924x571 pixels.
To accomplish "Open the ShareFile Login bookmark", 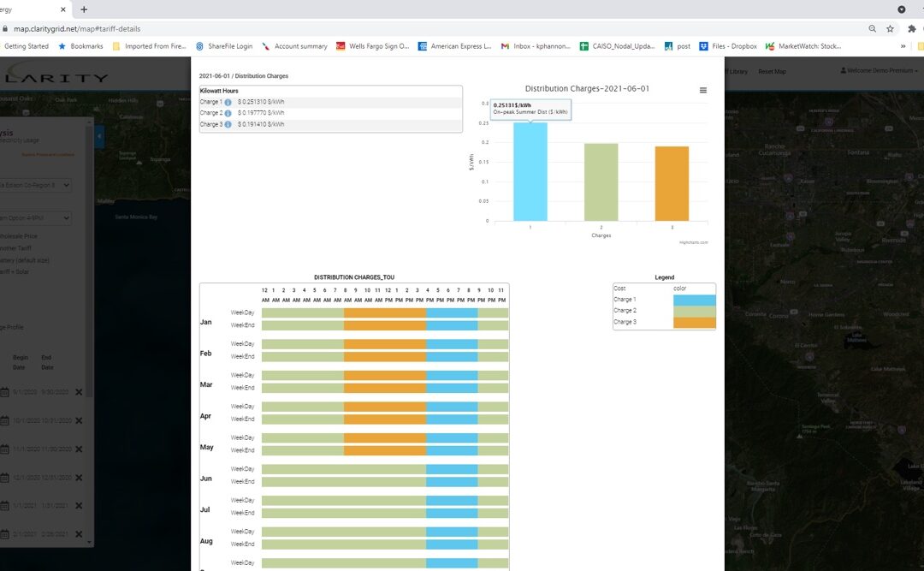I will pos(224,46).
